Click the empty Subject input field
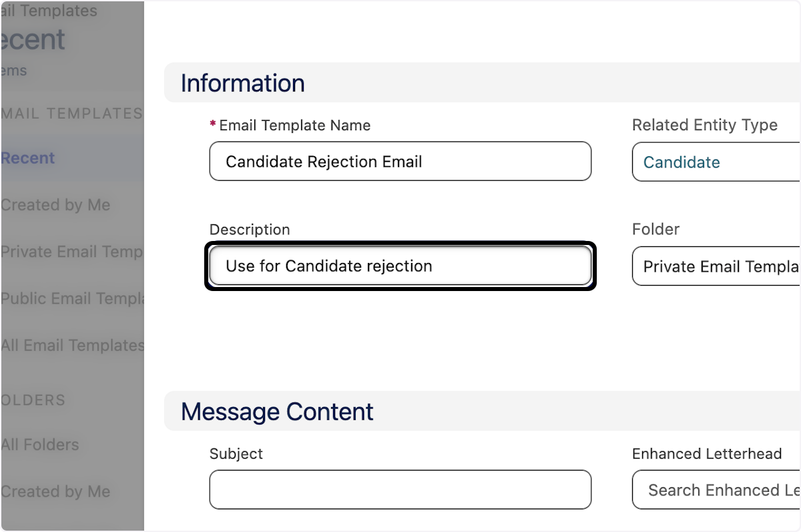Image resolution: width=801 pixels, height=532 pixels. coord(400,489)
